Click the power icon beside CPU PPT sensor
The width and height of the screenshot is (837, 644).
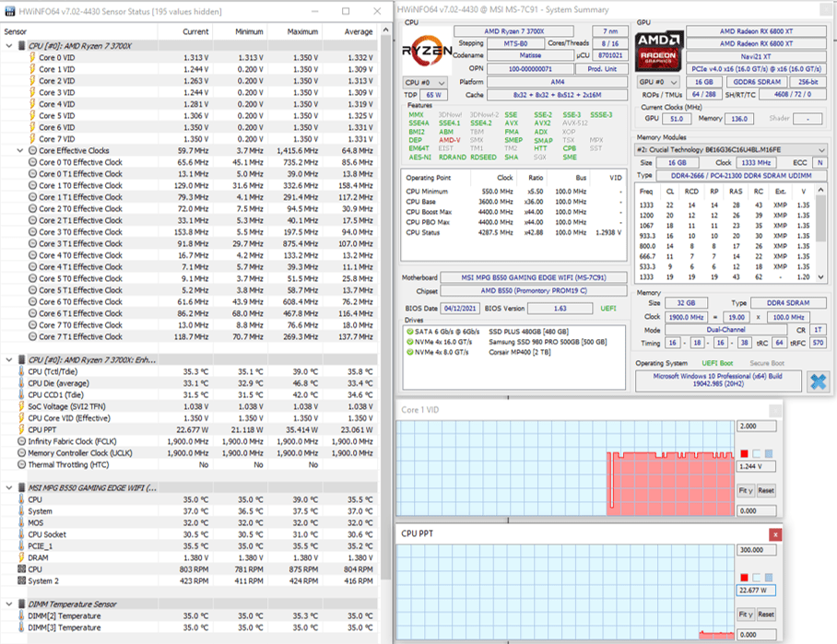21,429
